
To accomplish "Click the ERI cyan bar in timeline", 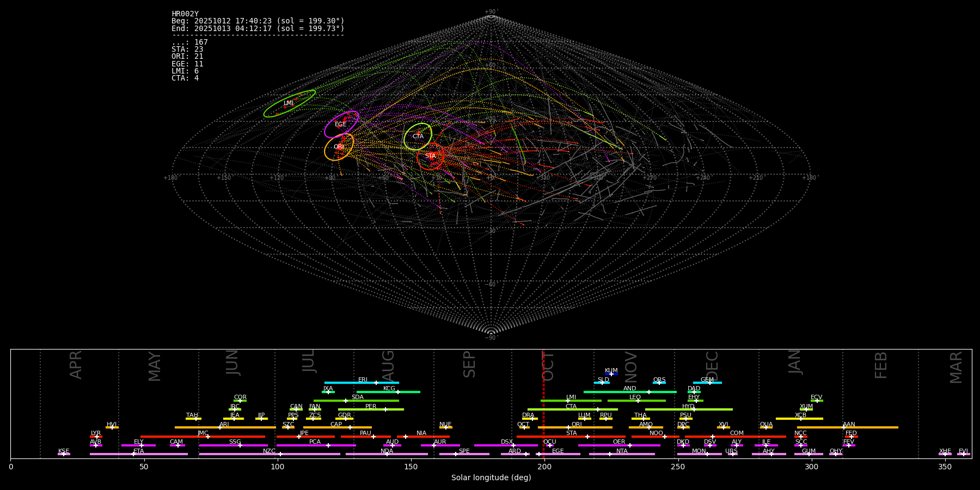I will pyautogui.click(x=362, y=383).
